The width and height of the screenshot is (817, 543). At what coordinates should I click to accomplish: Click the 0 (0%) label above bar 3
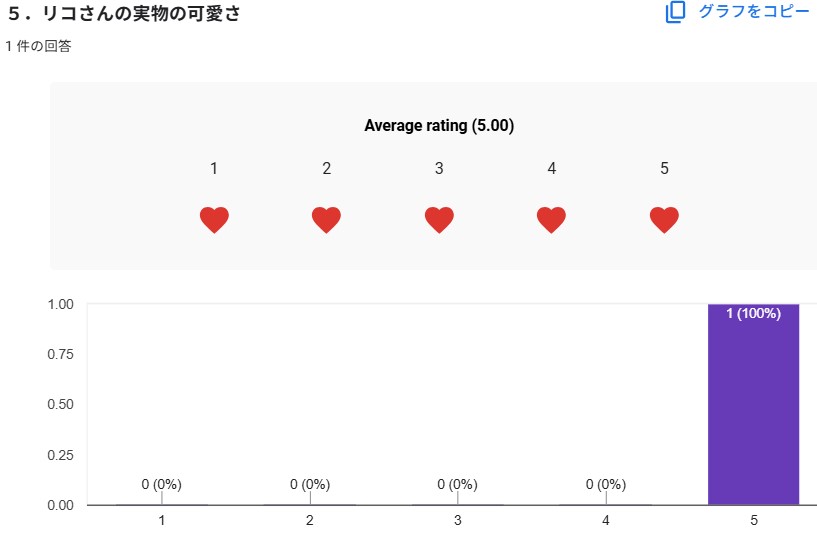click(x=457, y=484)
